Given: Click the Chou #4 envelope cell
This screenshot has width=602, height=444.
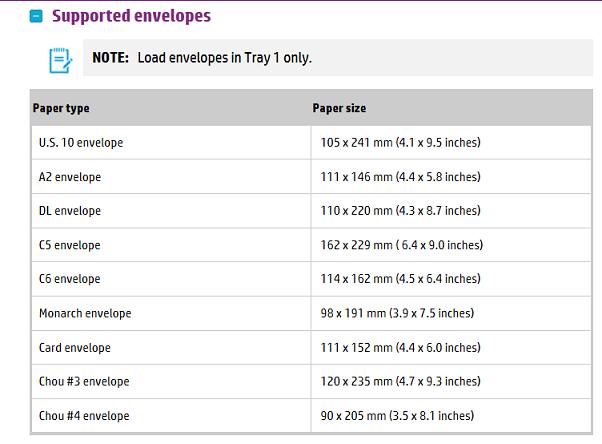Looking at the screenshot, I should pyautogui.click(x=171, y=416).
